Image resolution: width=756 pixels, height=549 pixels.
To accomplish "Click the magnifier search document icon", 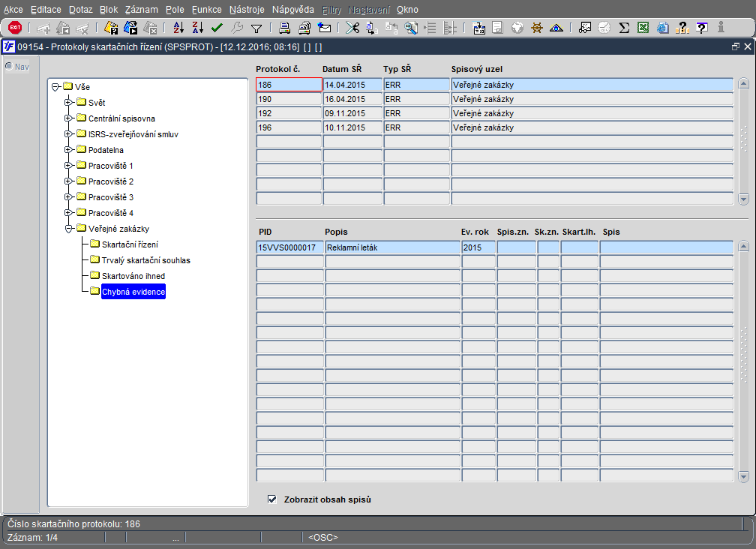I will (x=411, y=28).
